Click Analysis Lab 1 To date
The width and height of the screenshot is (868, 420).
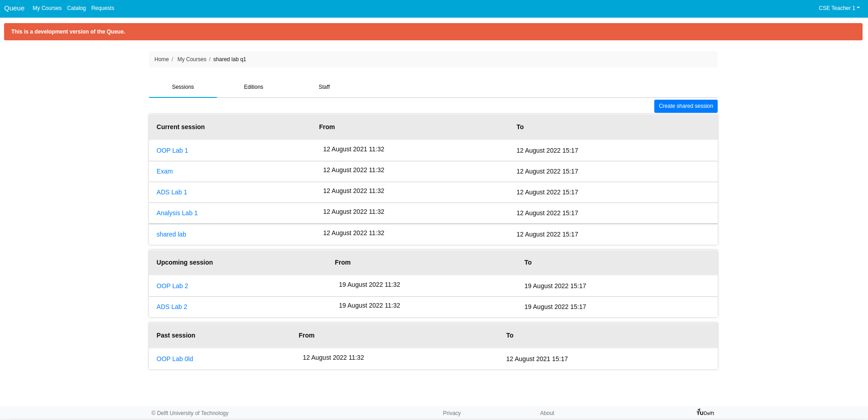(547, 213)
